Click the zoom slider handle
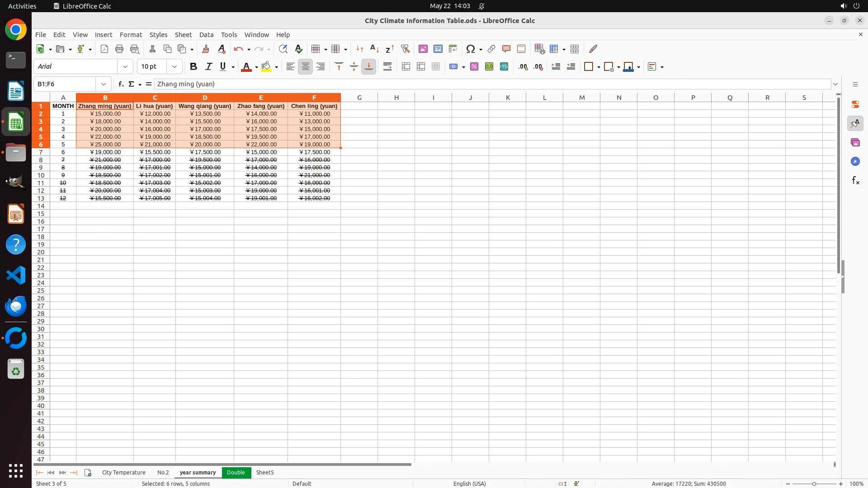 tap(814, 483)
